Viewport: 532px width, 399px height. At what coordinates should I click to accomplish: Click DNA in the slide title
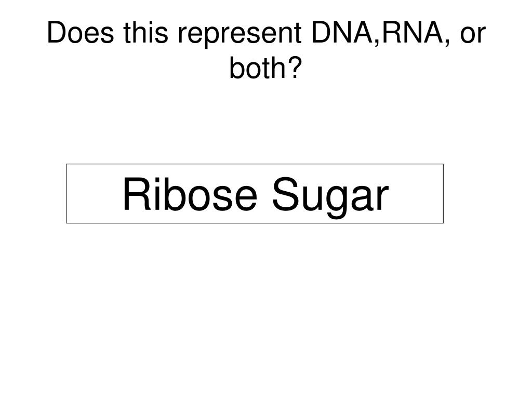(x=342, y=33)
